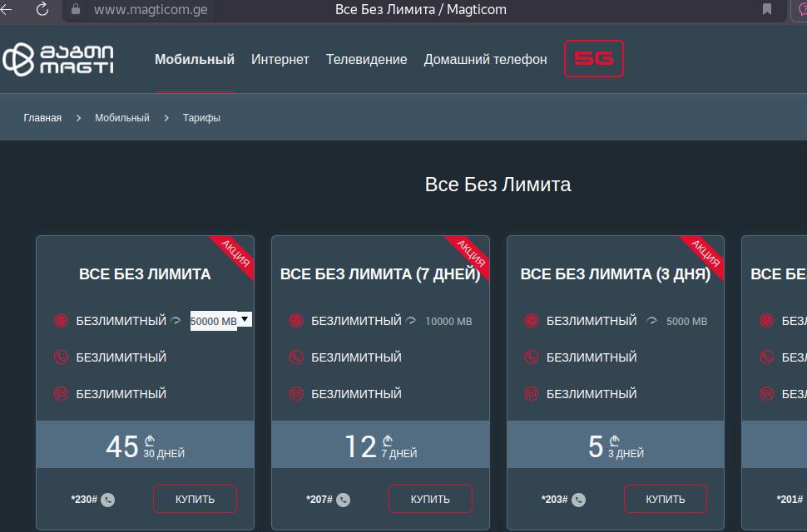807x532 pixels.
Task: Click the 5000 MB text
Action: [x=686, y=321]
